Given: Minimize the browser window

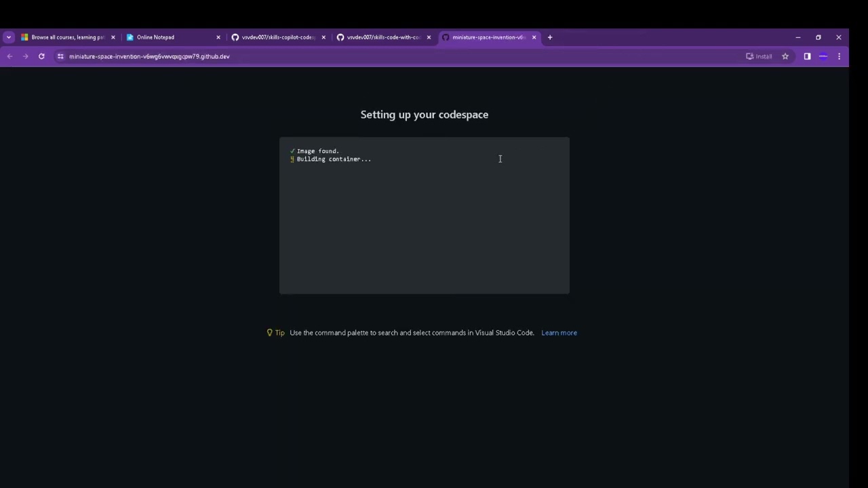Looking at the screenshot, I should [798, 37].
